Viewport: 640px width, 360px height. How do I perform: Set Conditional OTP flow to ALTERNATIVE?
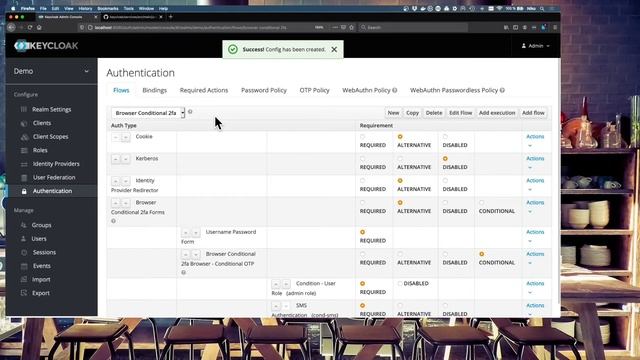[x=400, y=254]
